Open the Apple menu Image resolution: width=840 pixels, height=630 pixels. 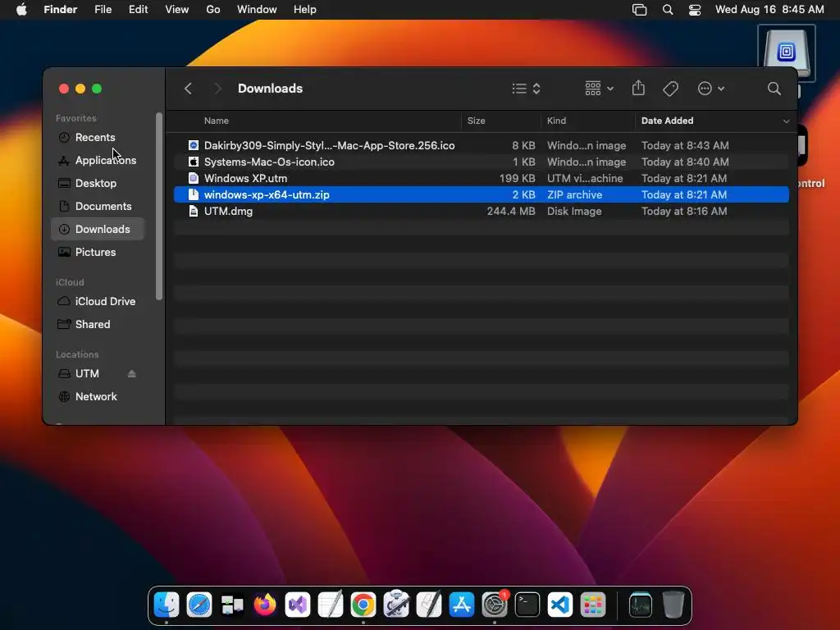coord(21,10)
